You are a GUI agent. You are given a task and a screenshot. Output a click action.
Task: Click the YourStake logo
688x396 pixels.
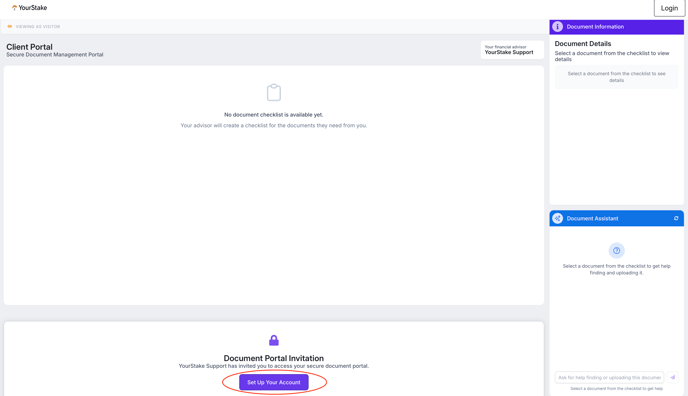click(x=29, y=7)
